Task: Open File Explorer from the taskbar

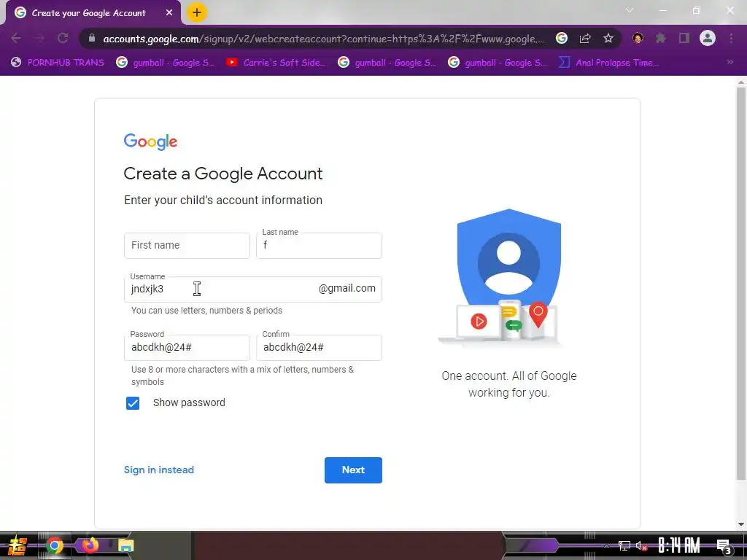Action: (x=125, y=545)
